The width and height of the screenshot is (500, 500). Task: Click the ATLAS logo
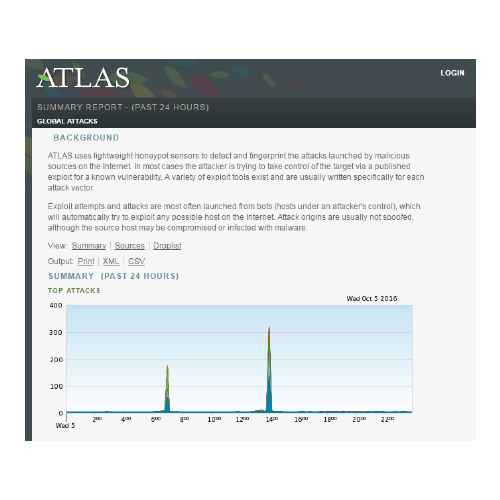click(x=83, y=78)
